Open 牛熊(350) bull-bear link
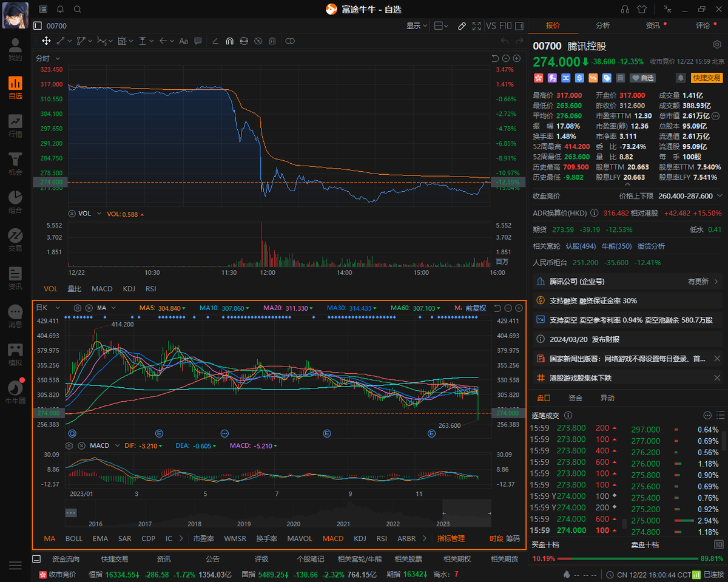 tap(616, 246)
